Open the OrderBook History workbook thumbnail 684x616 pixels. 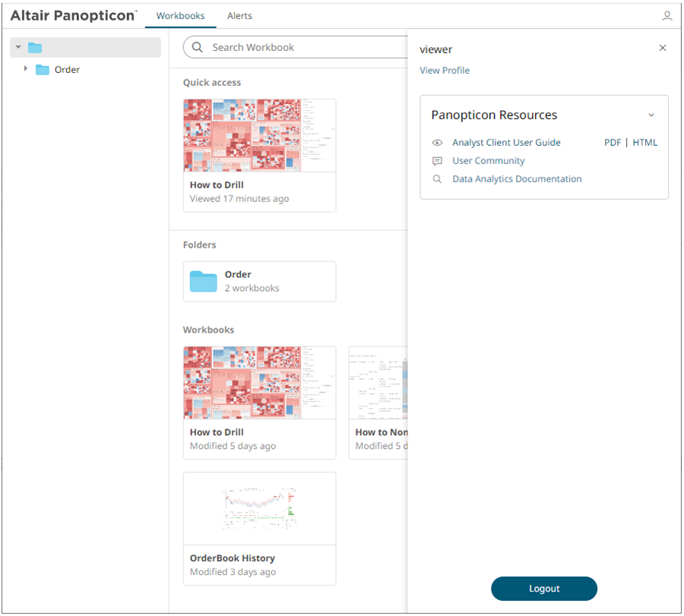click(259, 508)
